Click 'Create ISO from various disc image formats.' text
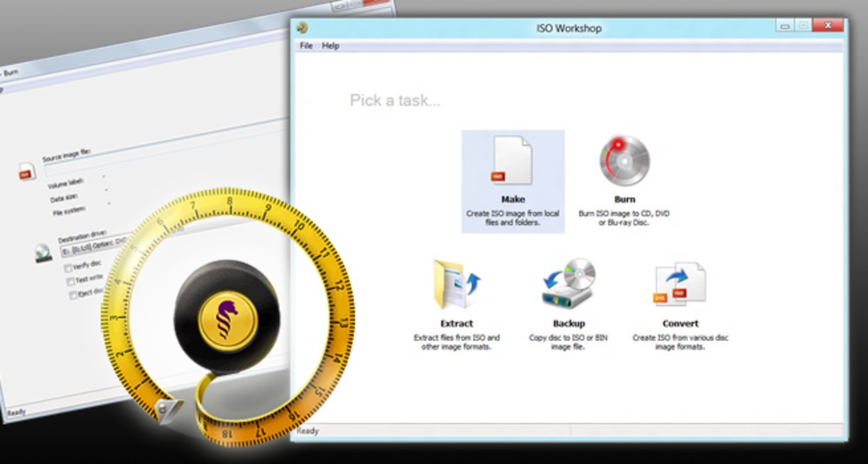Viewport: 868px width, 464px height. [x=680, y=342]
